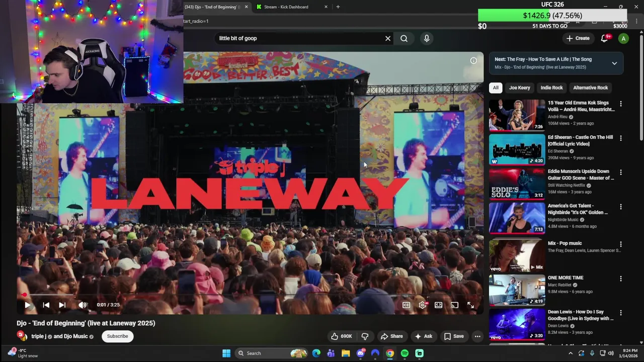Skip to previous video in player
Screen dimensions: 644x362
click(46, 305)
